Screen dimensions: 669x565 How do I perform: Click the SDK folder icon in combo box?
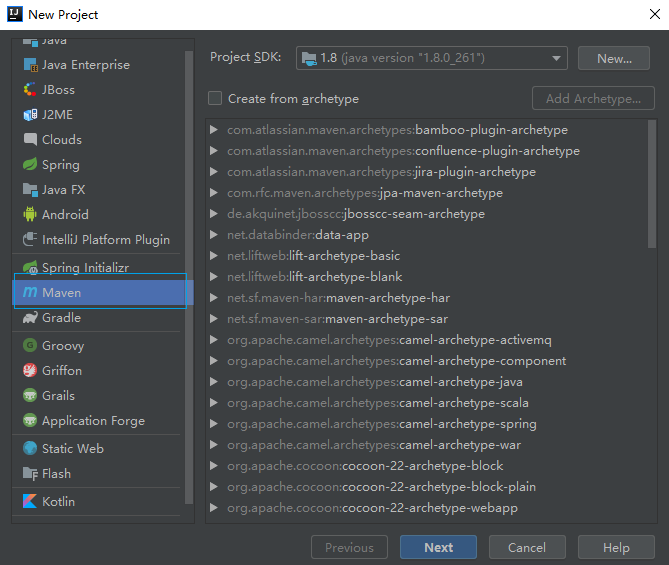coord(309,58)
